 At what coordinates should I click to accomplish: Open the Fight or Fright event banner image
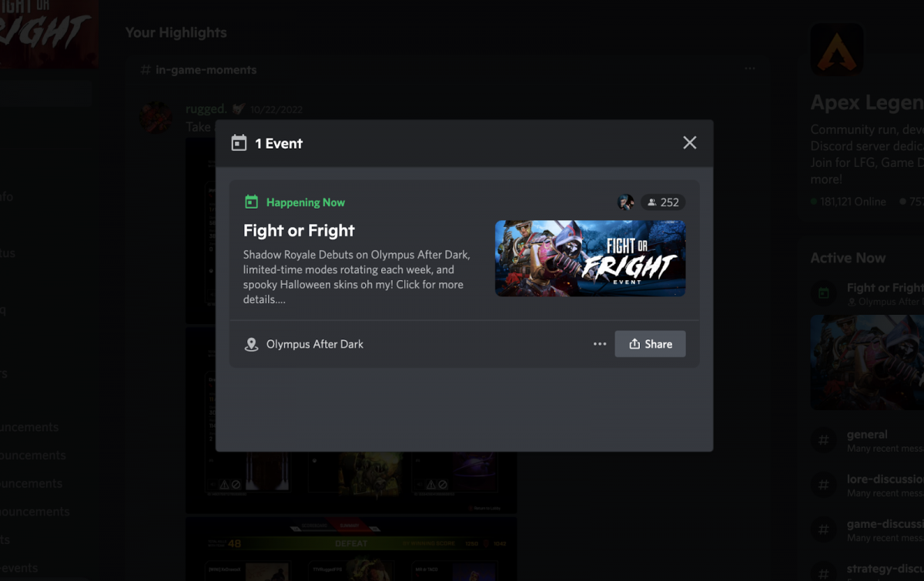(x=590, y=259)
